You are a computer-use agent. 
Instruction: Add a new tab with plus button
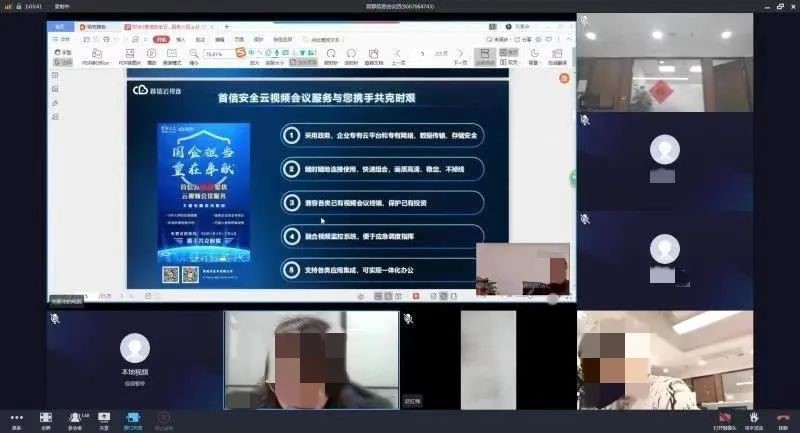point(227,27)
